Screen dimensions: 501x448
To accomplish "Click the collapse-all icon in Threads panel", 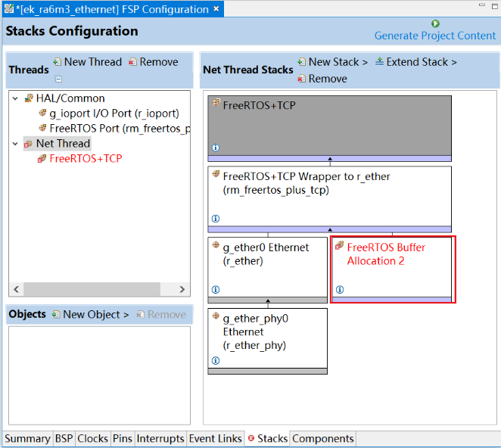I will 58,79.
